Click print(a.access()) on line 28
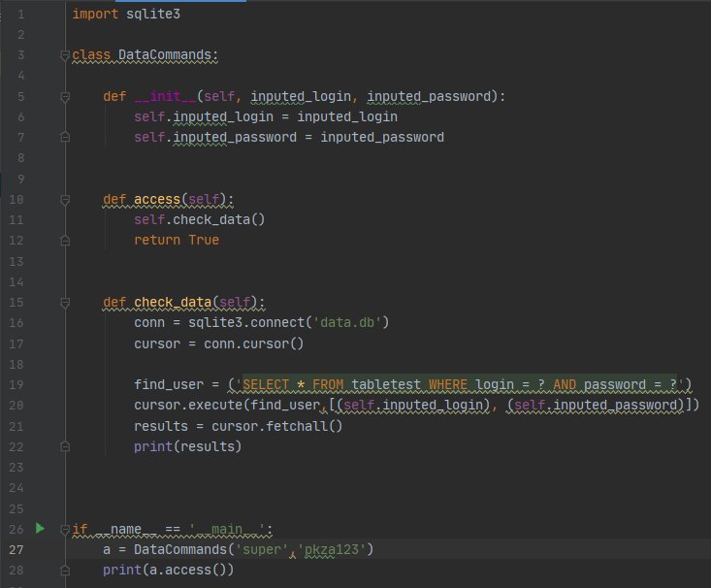The width and height of the screenshot is (711, 588). tap(168, 570)
